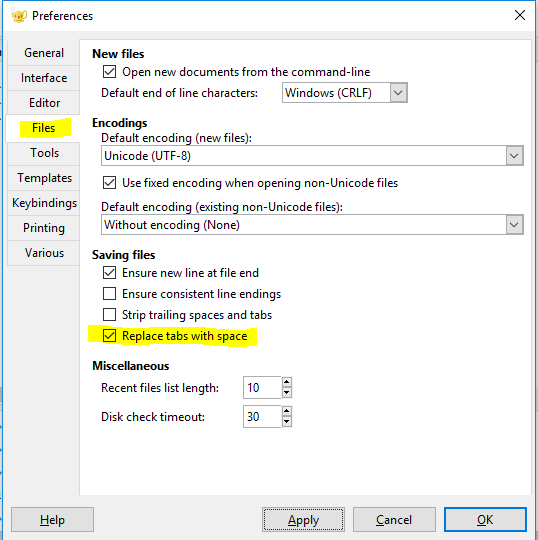Open the Default end of line characters dropdown
The image size is (538, 540).
345,93
